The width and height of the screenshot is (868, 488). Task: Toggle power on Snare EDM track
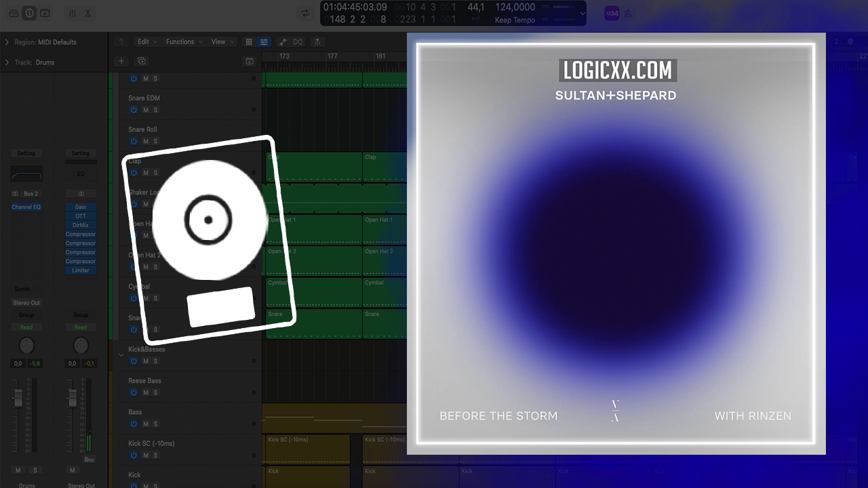point(134,110)
